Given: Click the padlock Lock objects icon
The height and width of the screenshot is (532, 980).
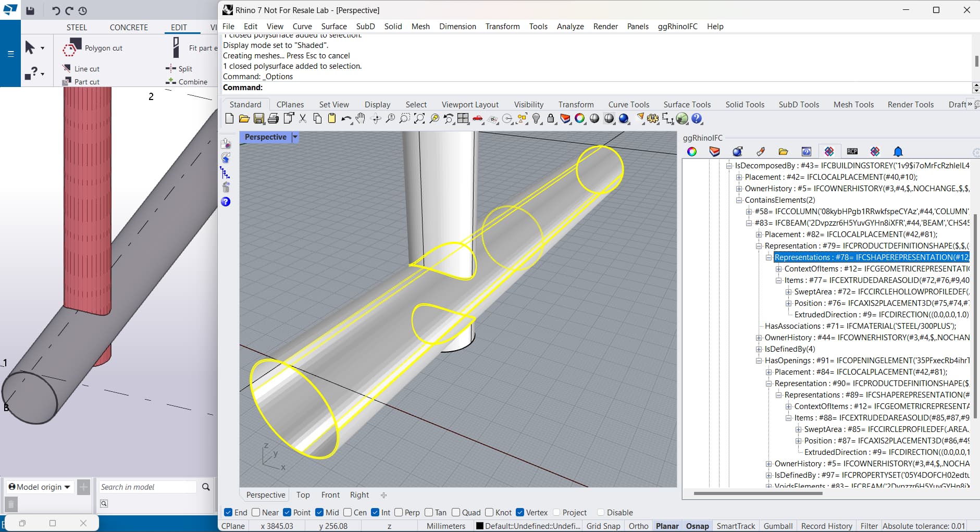Looking at the screenshot, I should pyautogui.click(x=551, y=119).
